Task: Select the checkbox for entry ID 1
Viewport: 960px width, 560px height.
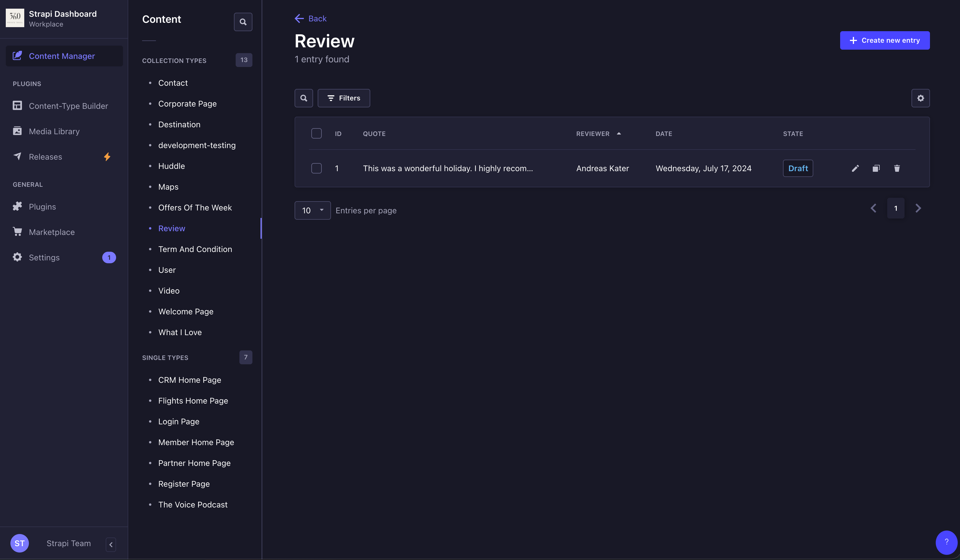Action: pos(316,168)
